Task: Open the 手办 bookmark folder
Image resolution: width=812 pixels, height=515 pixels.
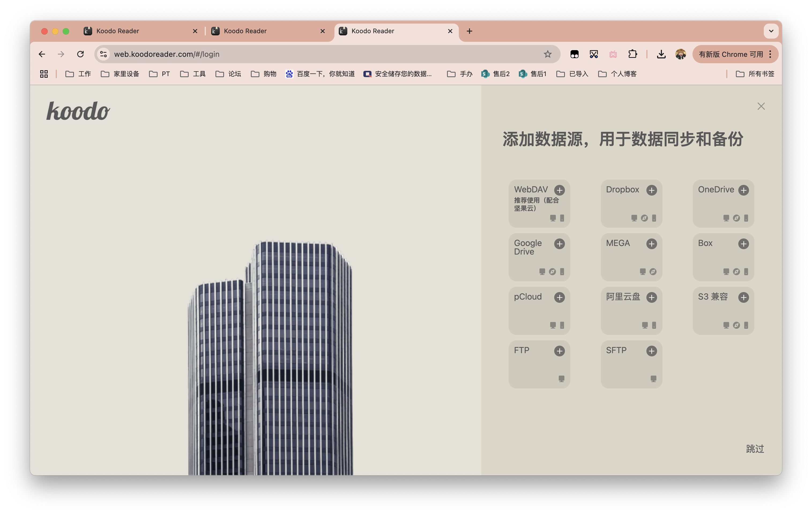Action: click(x=460, y=74)
